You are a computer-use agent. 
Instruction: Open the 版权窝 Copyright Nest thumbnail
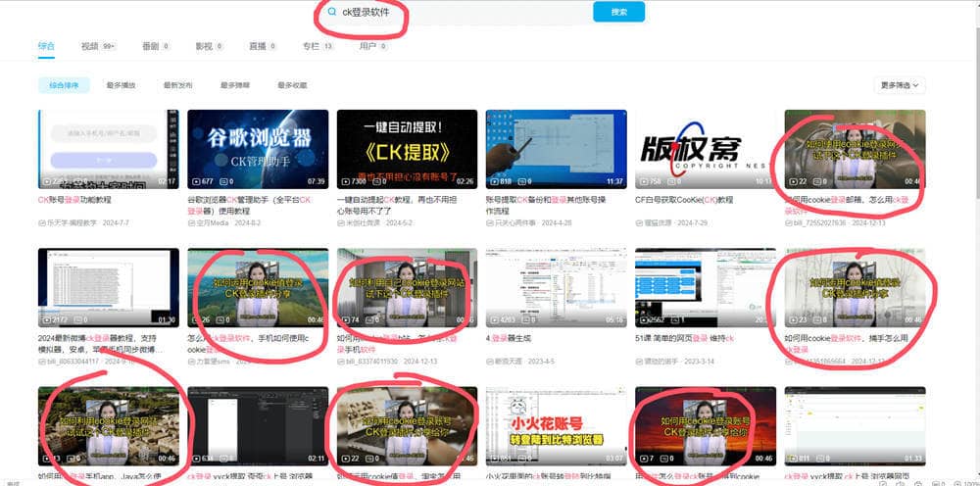tap(706, 149)
